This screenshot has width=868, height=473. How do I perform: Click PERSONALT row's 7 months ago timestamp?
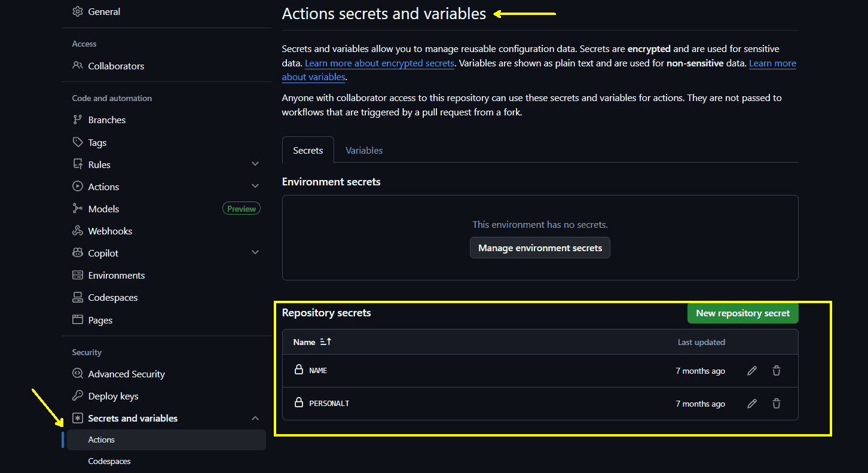coord(700,404)
